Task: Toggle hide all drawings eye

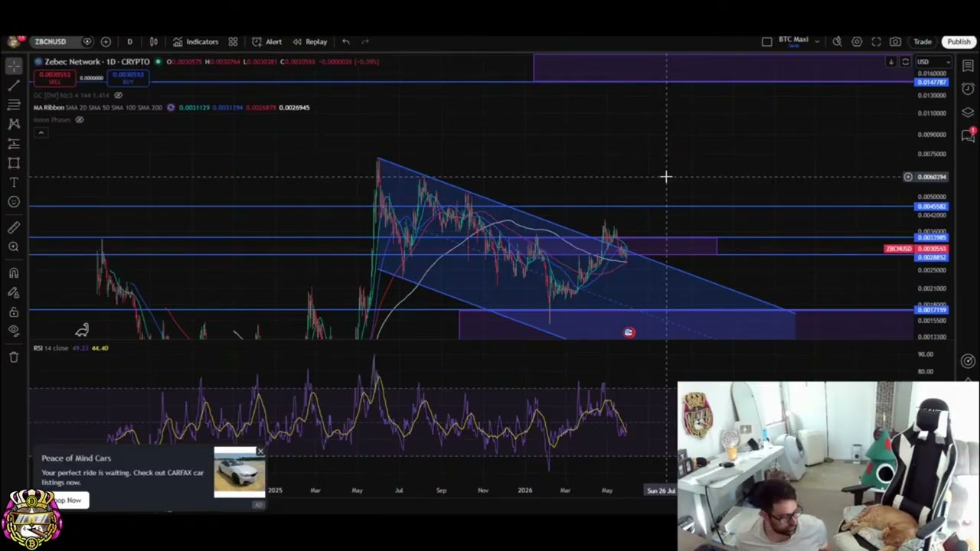Action: click(x=14, y=331)
